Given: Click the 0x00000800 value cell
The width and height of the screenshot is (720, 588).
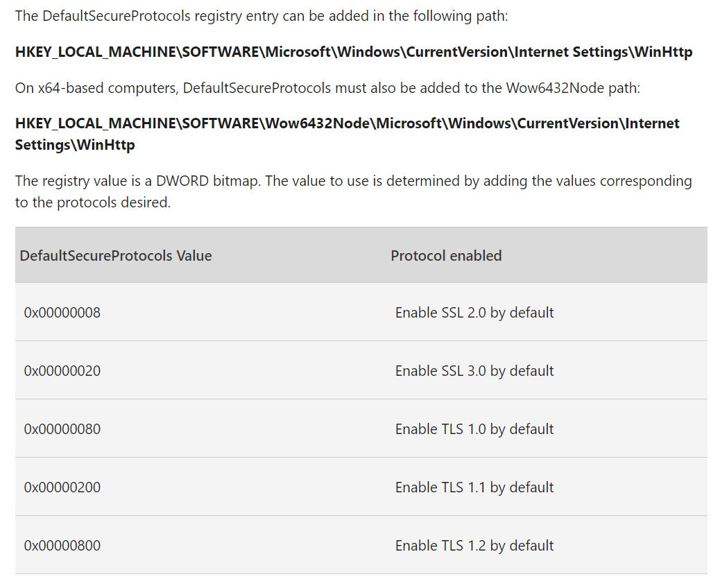Looking at the screenshot, I should pyautogui.click(x=62, y=546).
